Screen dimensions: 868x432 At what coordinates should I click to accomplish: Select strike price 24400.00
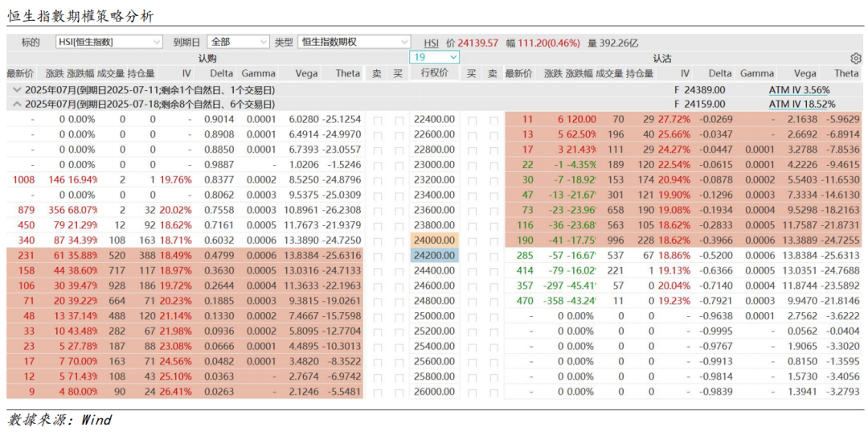click(x=435, y=271)
